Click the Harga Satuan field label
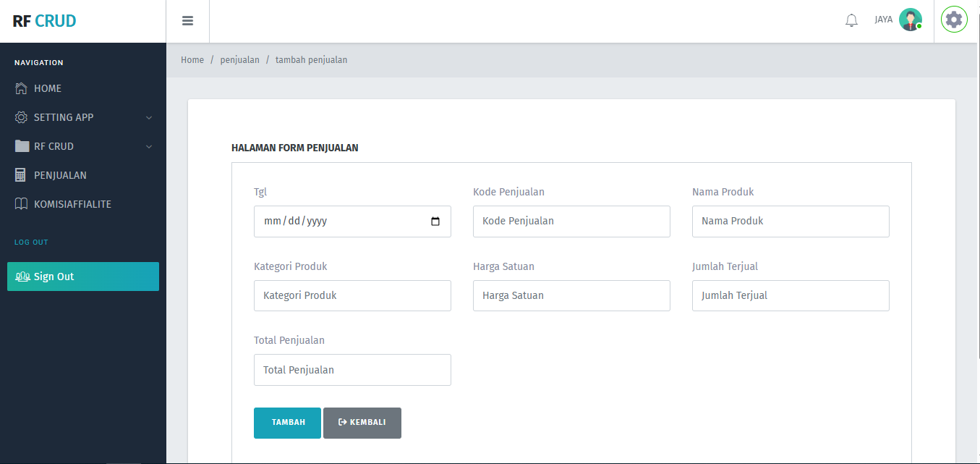Screen dimensions: 980x464 coord(503,266)
